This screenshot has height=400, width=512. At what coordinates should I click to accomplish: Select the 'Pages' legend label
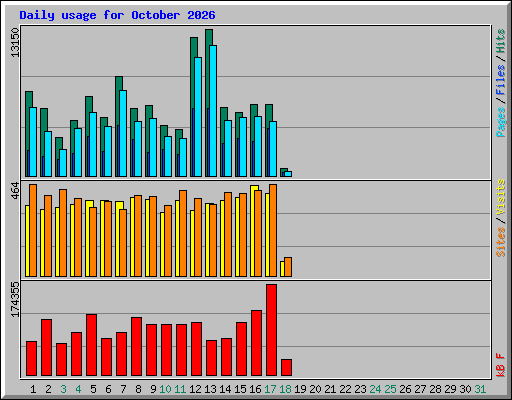click(x=501, y=122)
